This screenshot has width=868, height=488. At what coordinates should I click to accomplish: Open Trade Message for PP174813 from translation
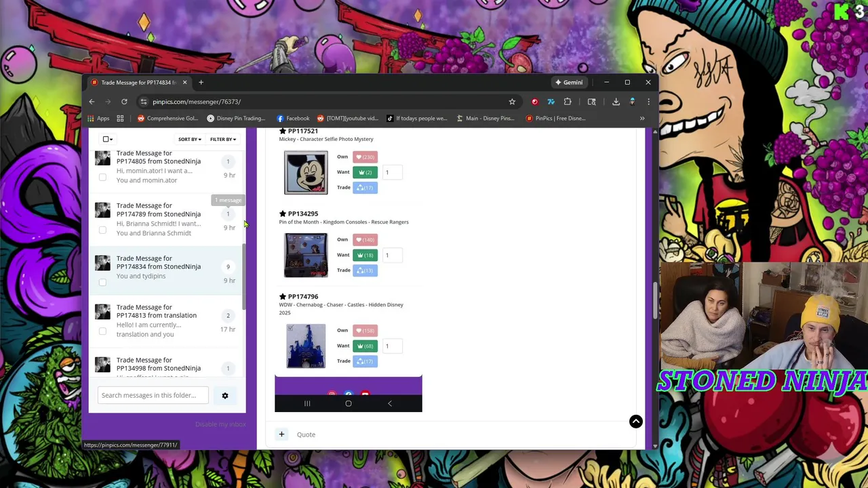157,311
